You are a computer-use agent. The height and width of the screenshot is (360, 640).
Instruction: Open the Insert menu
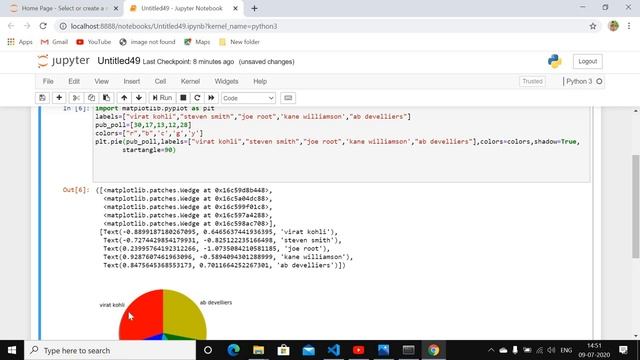point(131,81)
